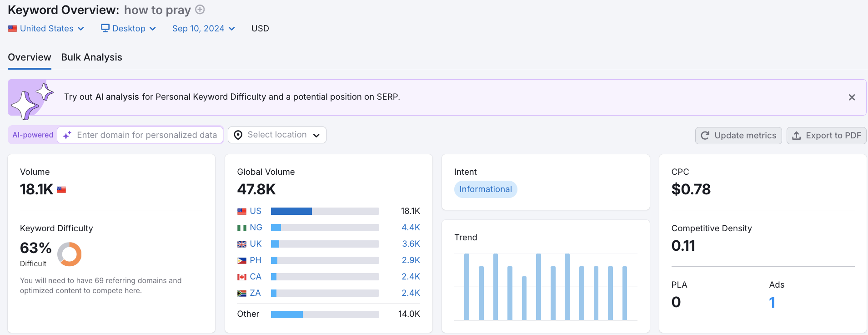Click the last bar in the Trend chart

click(x=625, y=293)
